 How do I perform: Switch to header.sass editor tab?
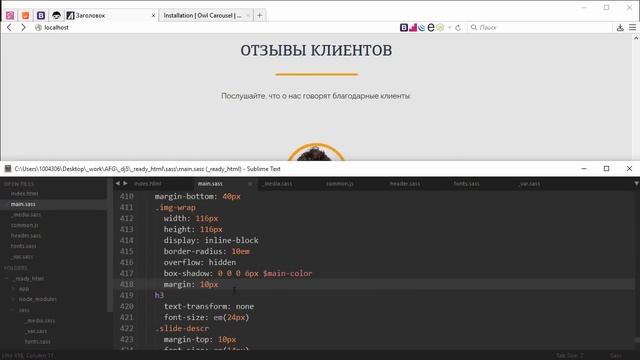(x=404, y=184)
